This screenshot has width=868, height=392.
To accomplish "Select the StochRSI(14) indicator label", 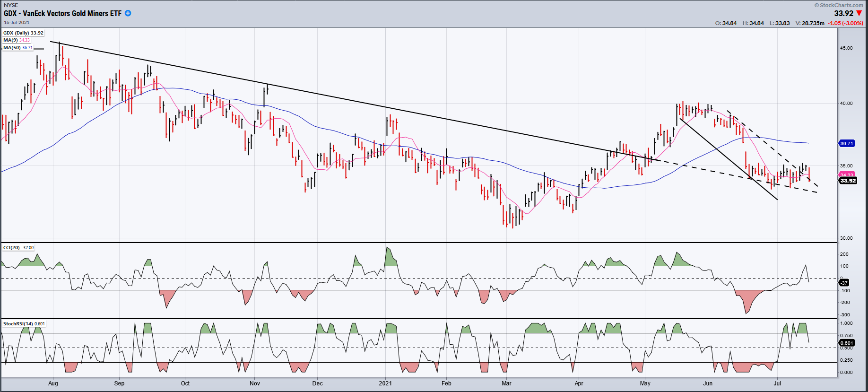I will click(24, 324).
